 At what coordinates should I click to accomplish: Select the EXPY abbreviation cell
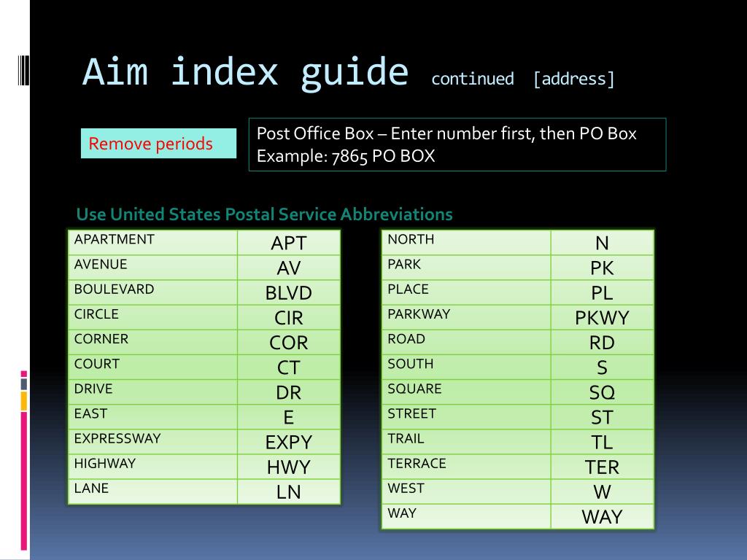click(289, 442)
